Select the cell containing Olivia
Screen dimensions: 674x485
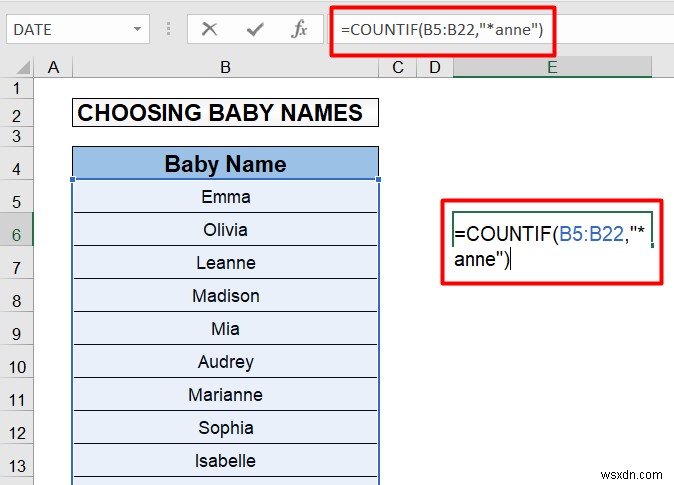tap(225, 230)
